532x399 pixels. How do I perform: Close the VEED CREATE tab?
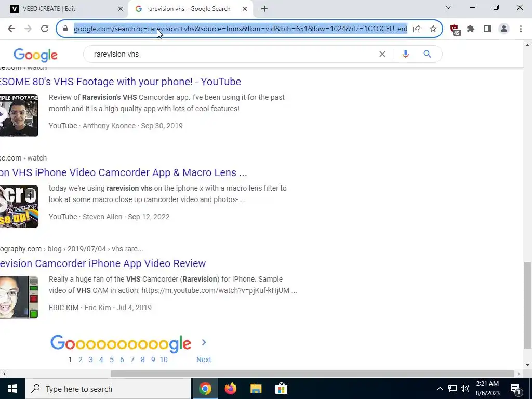[x=120, y=9]
